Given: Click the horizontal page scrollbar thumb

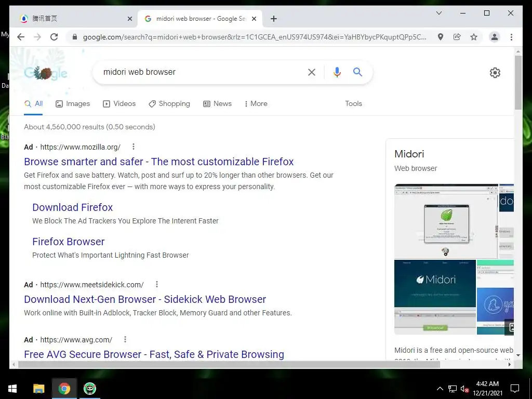Looking at the screenshot, I should point(229,365).
